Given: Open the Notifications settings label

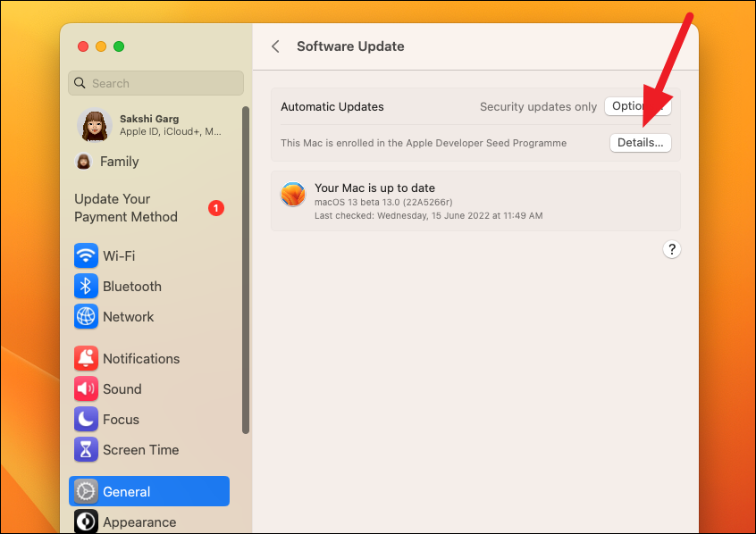Looking at the screenshot, I should [141, 359].
